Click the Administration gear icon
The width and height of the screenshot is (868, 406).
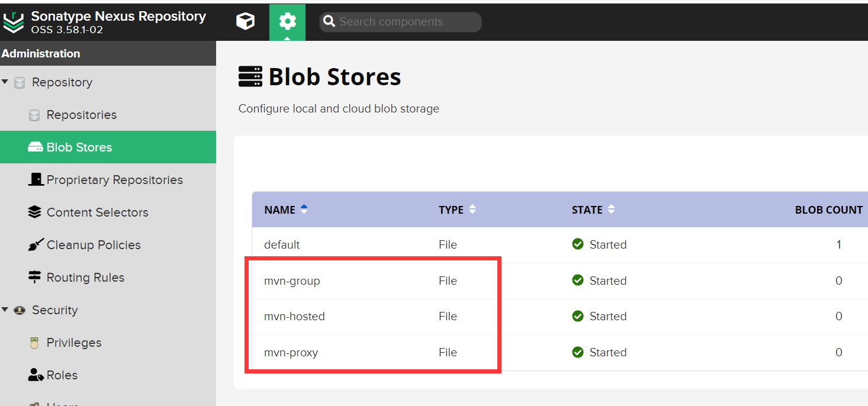click(x=287, y=22)
